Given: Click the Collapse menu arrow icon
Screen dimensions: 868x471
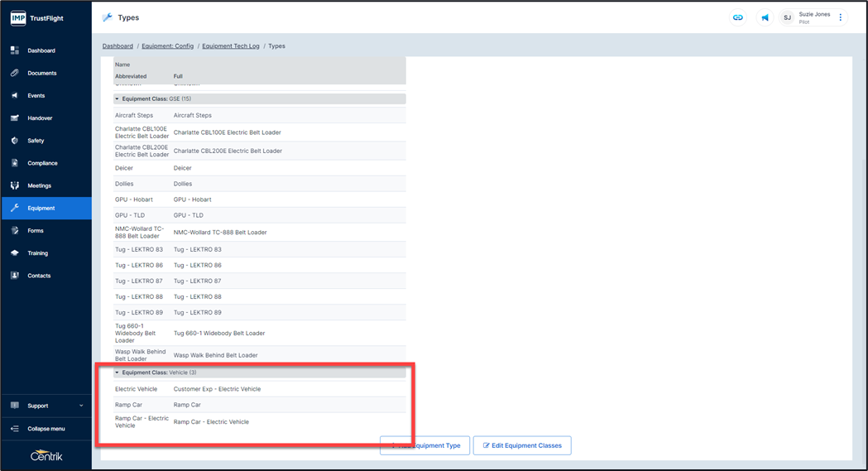Looking at the screenshot, I should [15, 429].
